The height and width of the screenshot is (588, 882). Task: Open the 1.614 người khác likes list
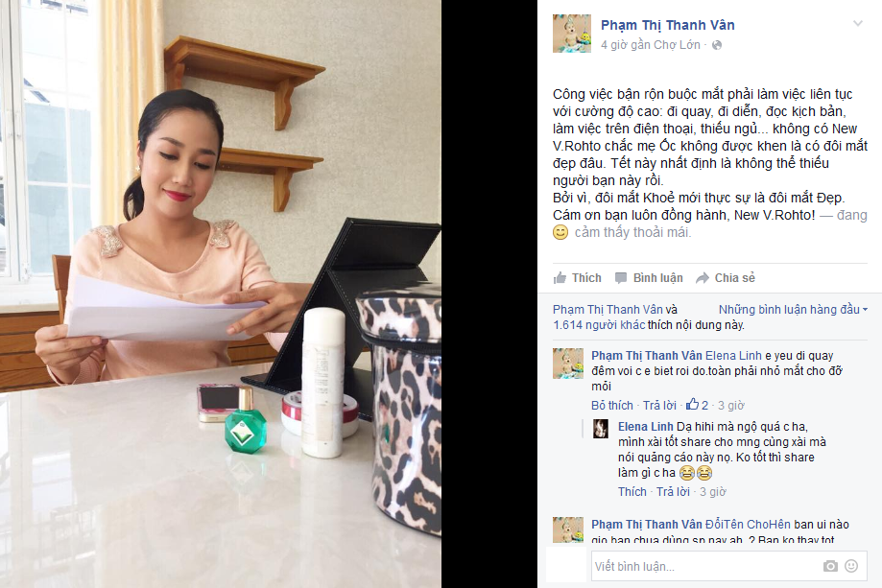click(x=599, y=325)
